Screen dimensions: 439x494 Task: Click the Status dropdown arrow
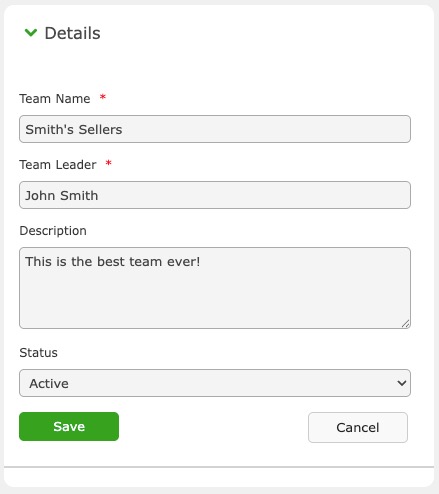pyautogui.click(x=402, y=383)
